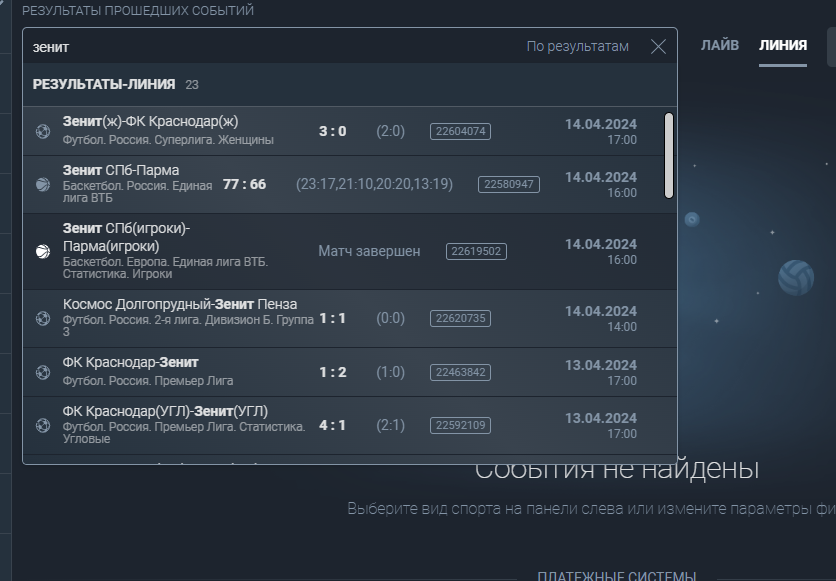This screenshot has height=581, width=836.
Task: Click the football icon for Космос Долгопрудный-Зенит Пенза
Action: tap(43, 318)
